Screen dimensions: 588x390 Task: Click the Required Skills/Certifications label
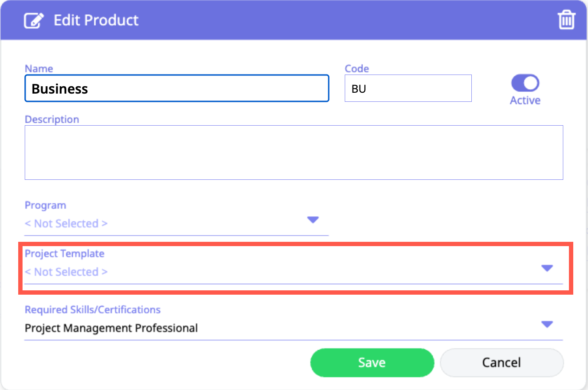point(93,310)
